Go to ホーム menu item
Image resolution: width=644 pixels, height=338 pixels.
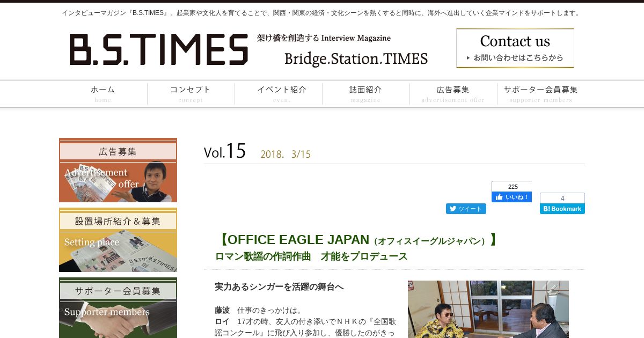[x=103, y=94]
